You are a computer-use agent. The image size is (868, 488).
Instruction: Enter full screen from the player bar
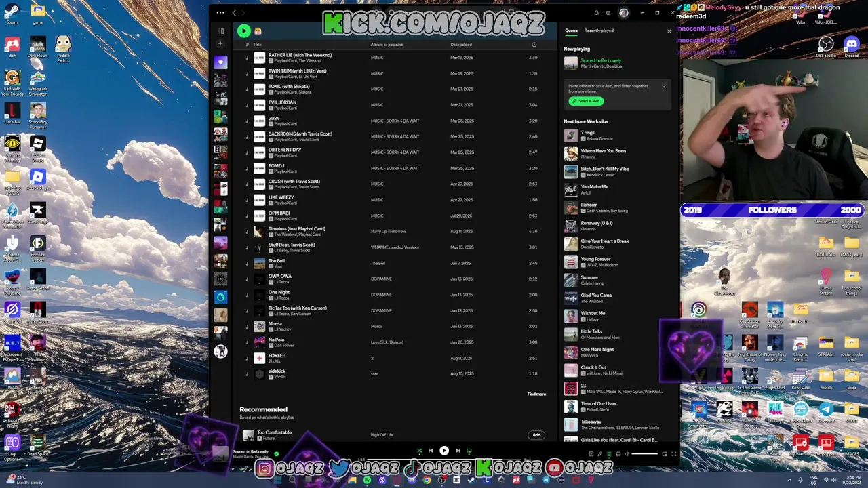click(673, 454)
